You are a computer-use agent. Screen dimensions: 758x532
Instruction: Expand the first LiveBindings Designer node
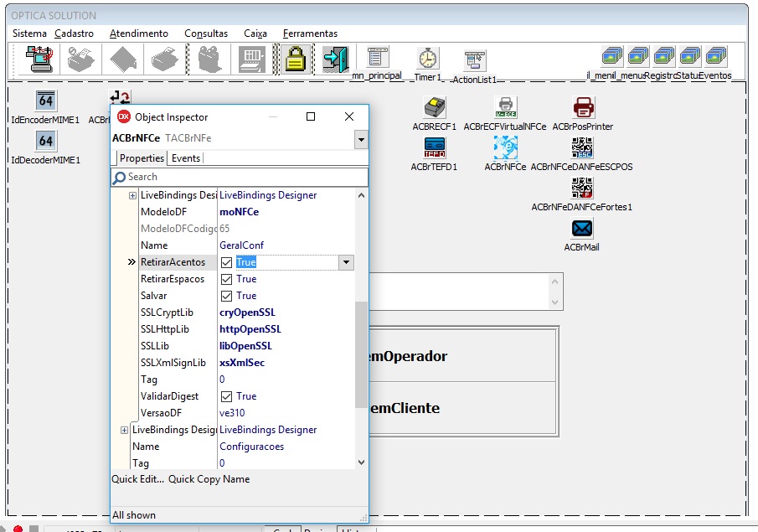tap(132, 195)
